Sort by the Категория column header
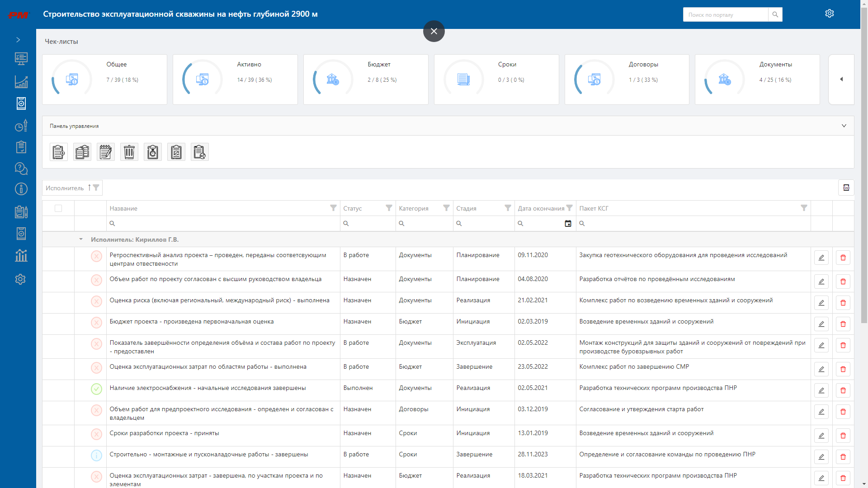 pyautogui.click(x=414, y=208)
